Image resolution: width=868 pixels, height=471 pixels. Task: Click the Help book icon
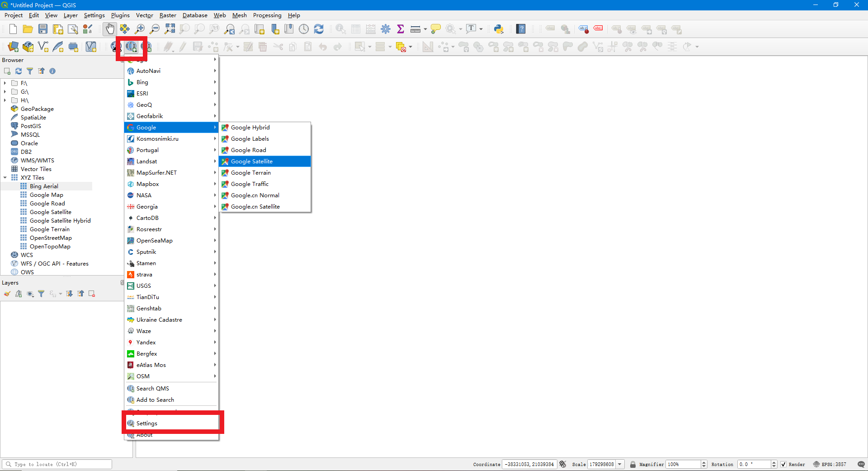[521, 29]
